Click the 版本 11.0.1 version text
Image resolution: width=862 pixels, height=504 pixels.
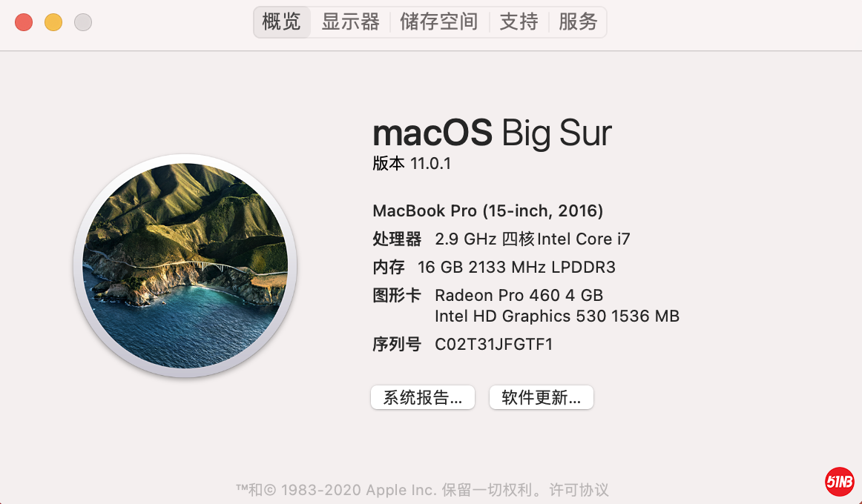click(x=412, y=164)
